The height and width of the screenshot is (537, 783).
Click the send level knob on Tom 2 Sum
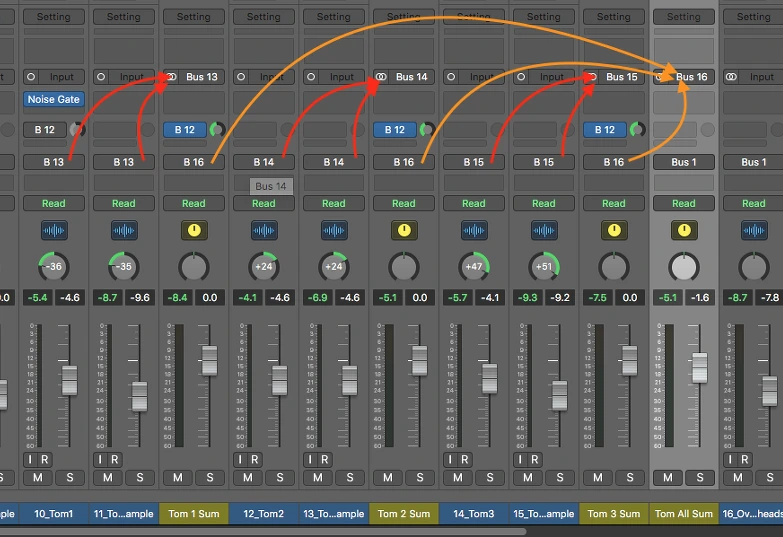coord(427,130)
